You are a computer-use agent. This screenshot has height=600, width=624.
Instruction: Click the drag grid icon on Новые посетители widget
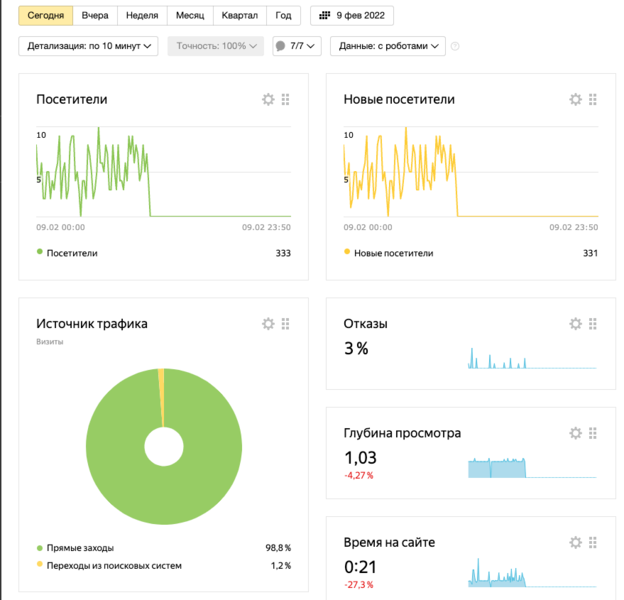pos(593,100)
